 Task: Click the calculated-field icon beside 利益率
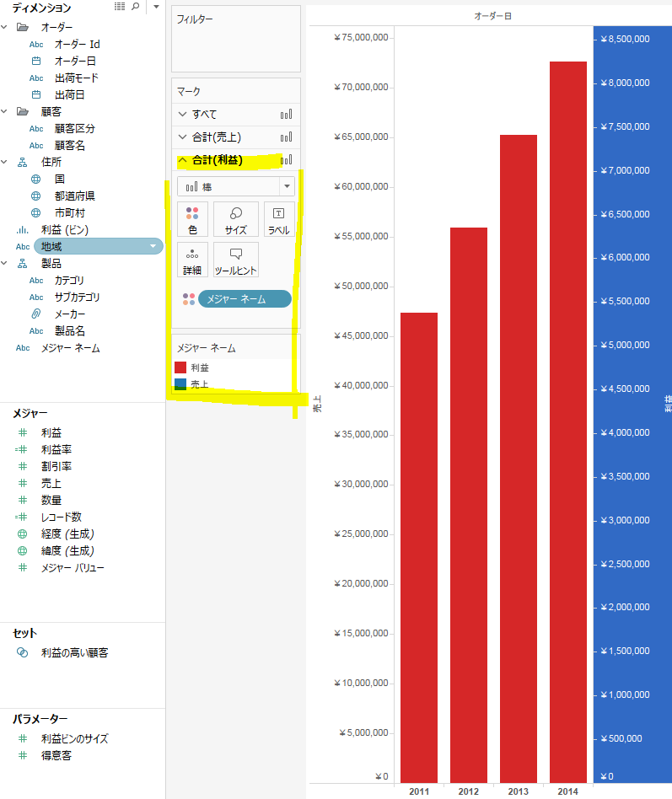pyautogui.click(x=21, y=449)
